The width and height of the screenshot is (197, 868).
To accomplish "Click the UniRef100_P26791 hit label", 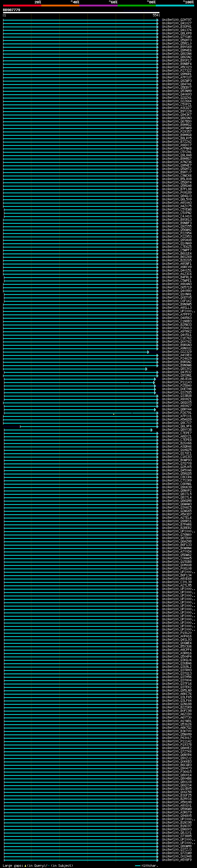I will 177,413.
